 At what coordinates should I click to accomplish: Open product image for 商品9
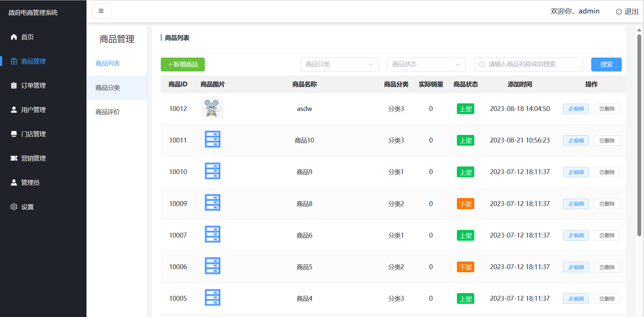click(x=212, y=171)
